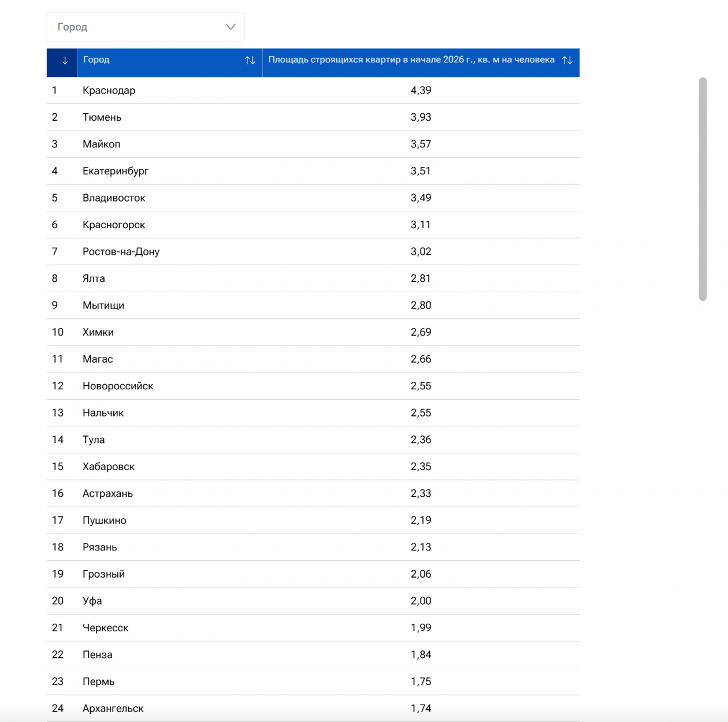
Task: Open the Город filter dropdown
Action: [145, 27]
